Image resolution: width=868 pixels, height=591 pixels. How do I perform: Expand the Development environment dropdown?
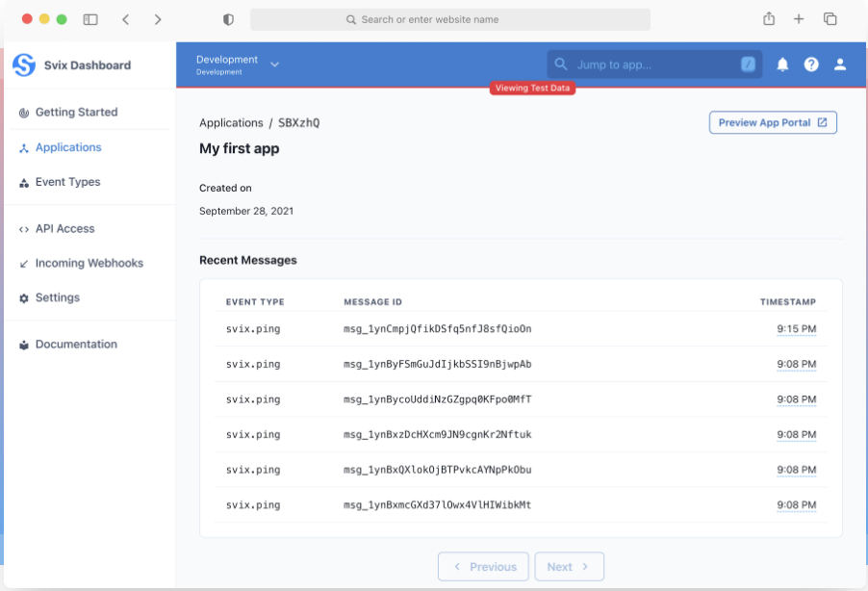click(x=238, y=64)
